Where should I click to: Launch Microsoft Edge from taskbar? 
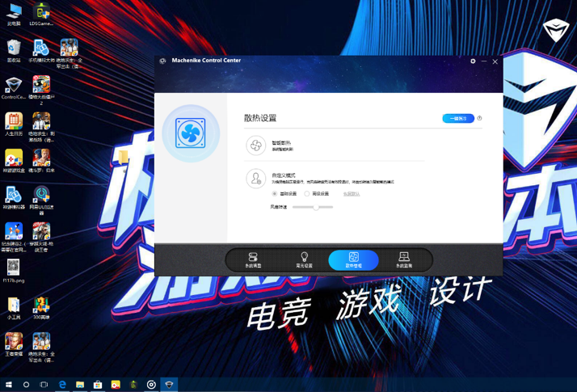62,385
